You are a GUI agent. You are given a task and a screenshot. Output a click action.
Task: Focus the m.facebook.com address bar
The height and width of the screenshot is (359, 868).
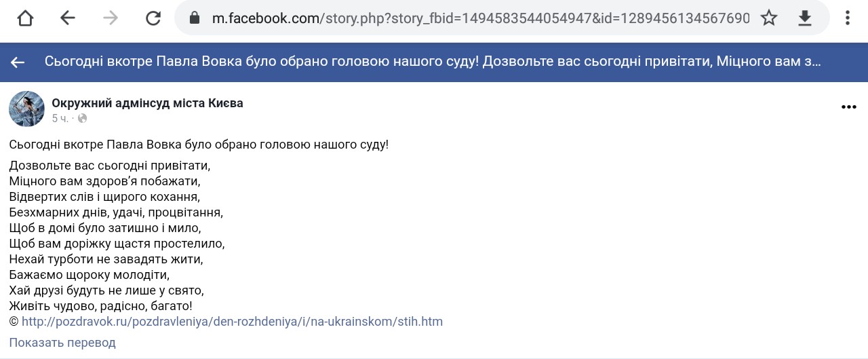tap(475, 18)
